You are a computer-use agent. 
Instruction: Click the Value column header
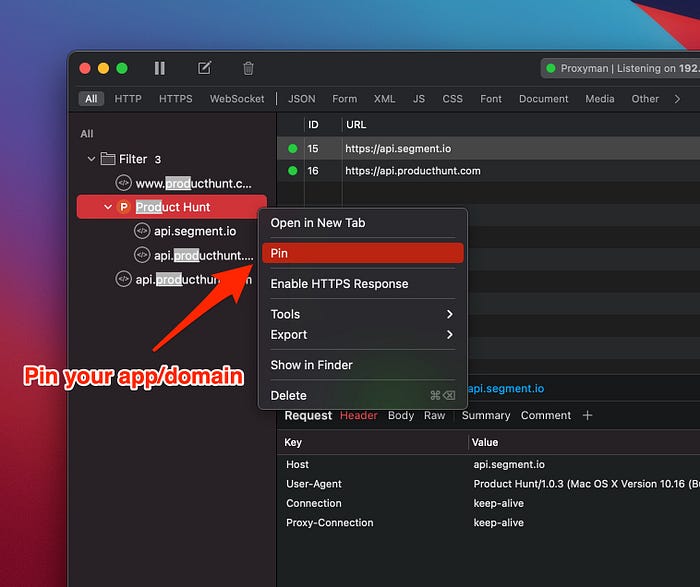coord(485,442)
